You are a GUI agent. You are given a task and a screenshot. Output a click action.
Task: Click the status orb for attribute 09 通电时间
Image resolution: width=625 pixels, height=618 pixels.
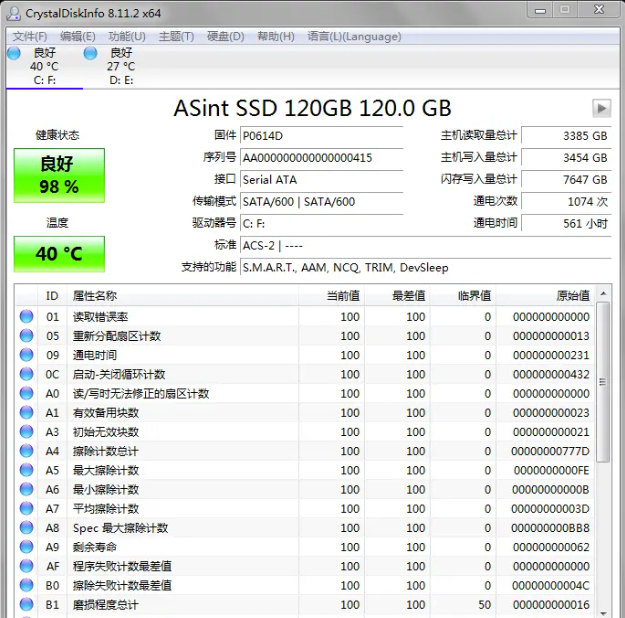click(27, 355)
